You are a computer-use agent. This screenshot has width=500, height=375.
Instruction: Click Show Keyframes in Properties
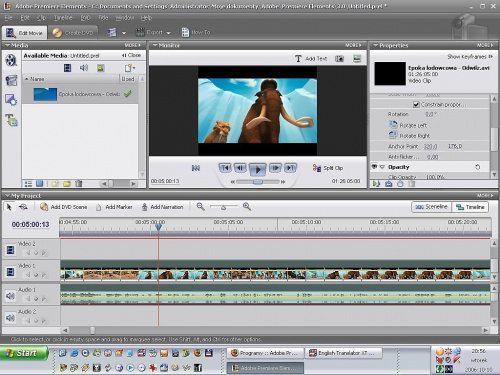coord(470,57)
